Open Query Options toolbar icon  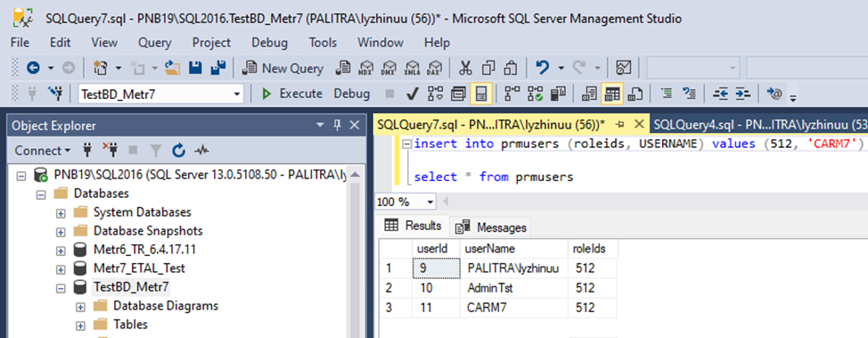point(458,94)
